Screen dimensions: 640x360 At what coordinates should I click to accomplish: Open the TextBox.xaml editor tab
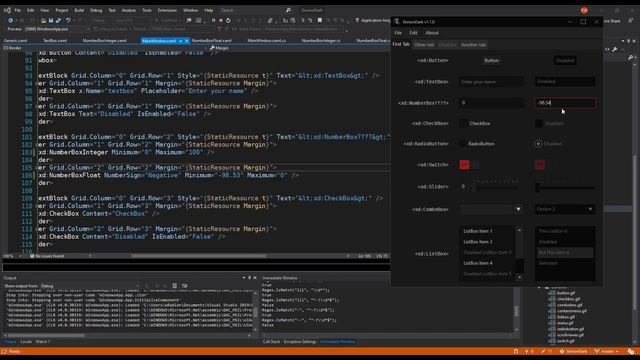55,41
